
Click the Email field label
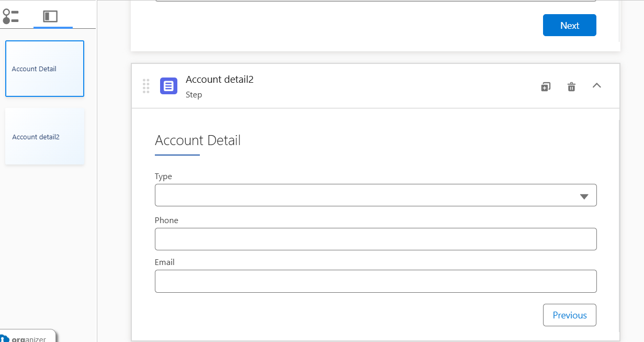tap(164, 262)
